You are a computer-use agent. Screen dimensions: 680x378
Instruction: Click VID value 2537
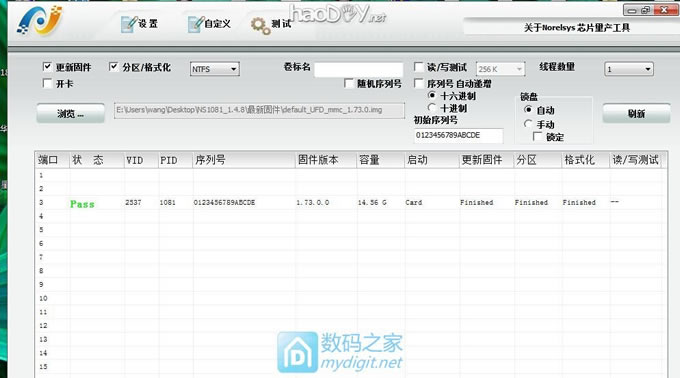click(x=133, y=202)
